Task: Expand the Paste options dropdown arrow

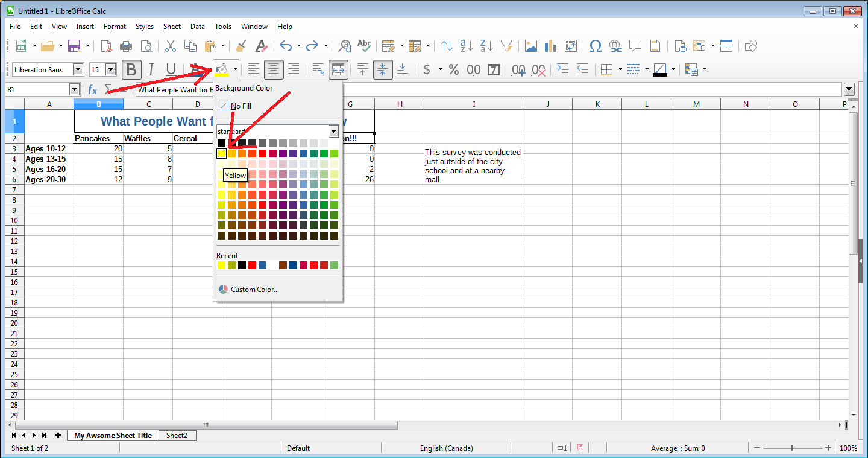Action: 223,46
